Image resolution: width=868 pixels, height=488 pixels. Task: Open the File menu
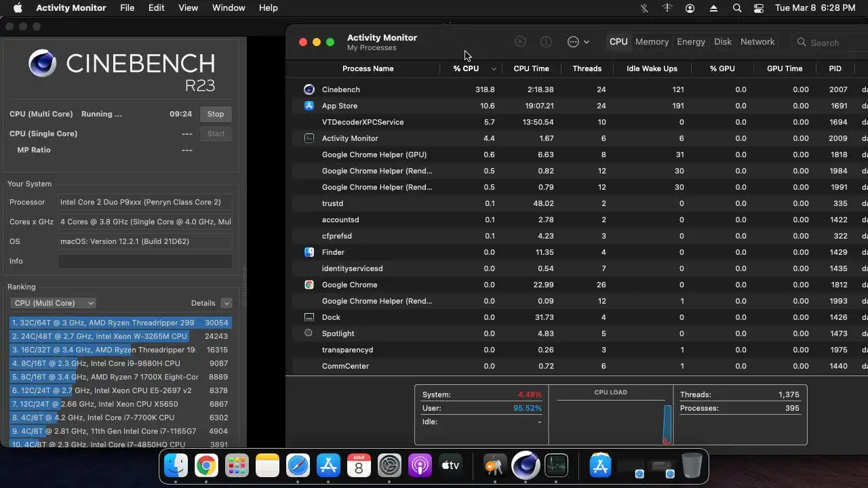click(127, 8)
